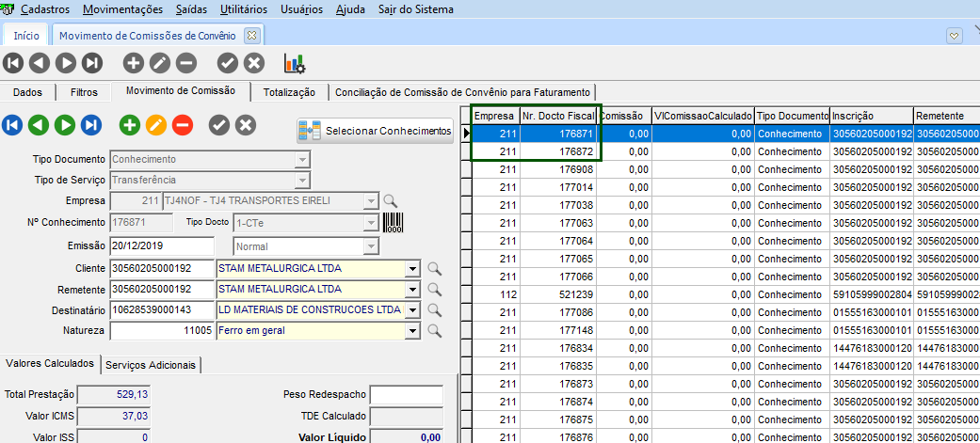The image size is (980, 443).
Task: Open the colorful bar chart report icon
Action: coord(295,63)
